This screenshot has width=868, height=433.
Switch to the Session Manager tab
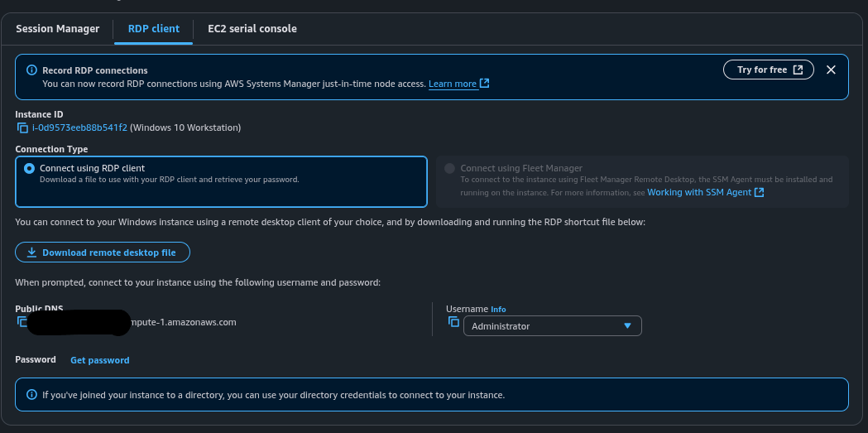57,29
